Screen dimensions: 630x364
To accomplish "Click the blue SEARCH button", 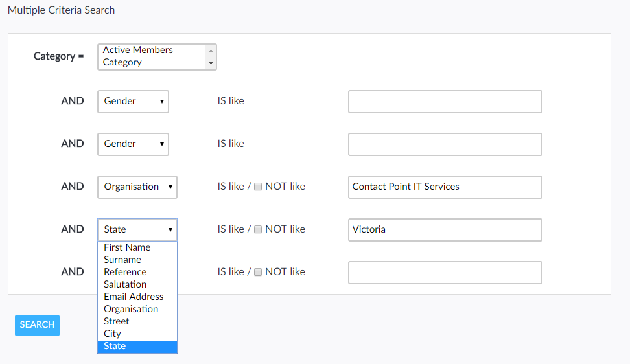I will [37, 325].
